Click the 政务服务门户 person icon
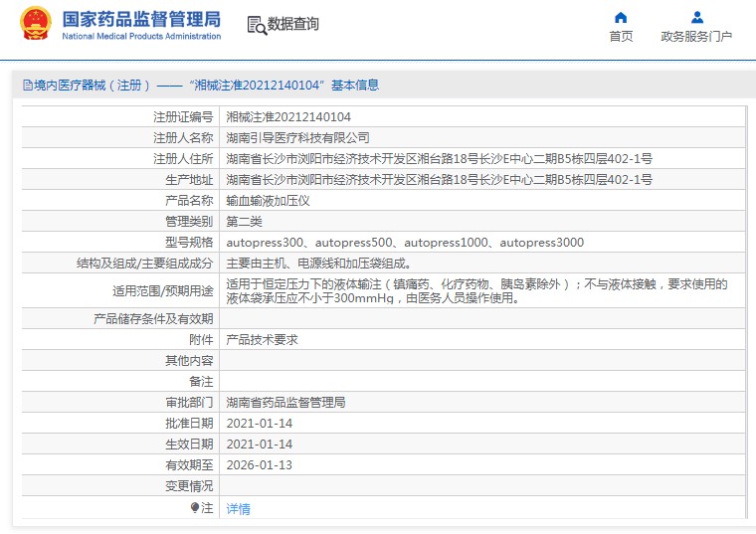The width and height of the screenshot is (756, 534). 696,17
